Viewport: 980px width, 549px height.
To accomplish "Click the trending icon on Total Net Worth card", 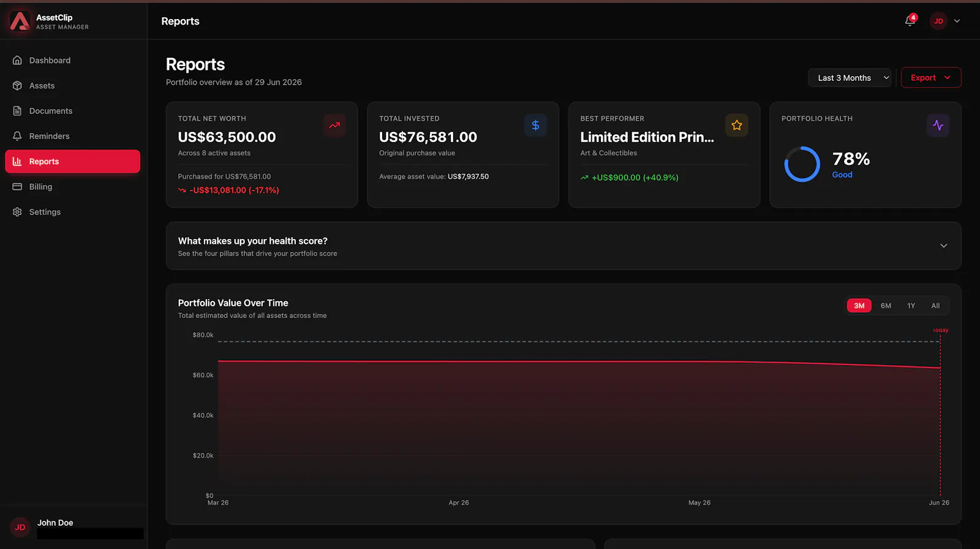I will pyautogui.click(x=334, y=125).
